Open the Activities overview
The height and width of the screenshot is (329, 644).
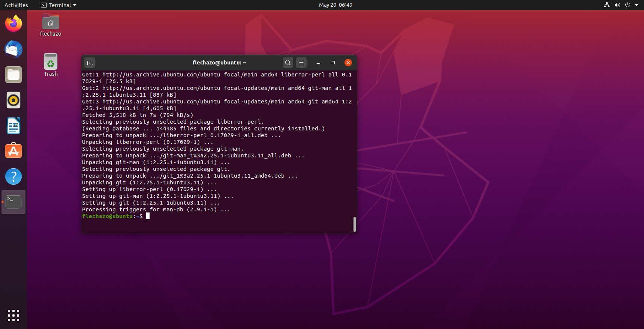click(x=16, y=5)
